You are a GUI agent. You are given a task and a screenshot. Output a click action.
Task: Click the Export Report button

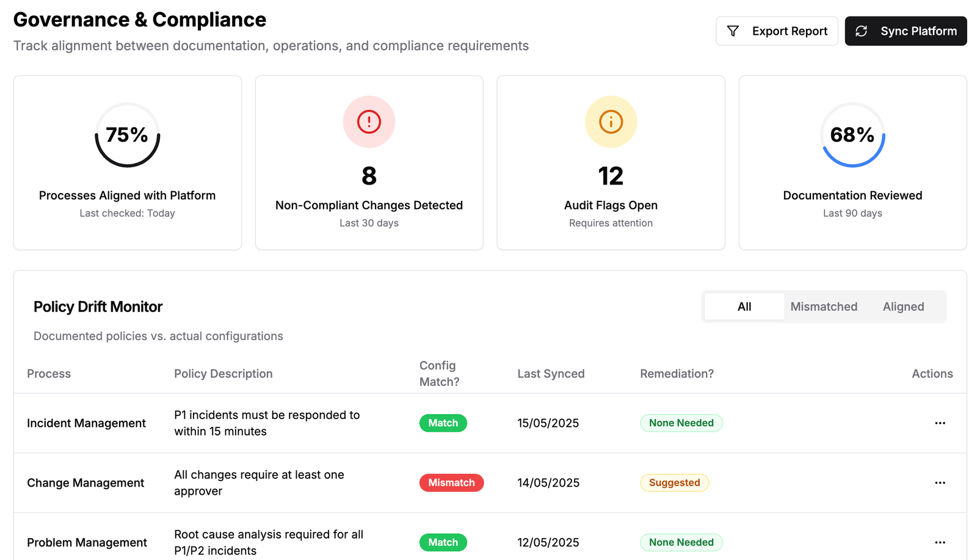pyautogui.click(x=777, y=31)
